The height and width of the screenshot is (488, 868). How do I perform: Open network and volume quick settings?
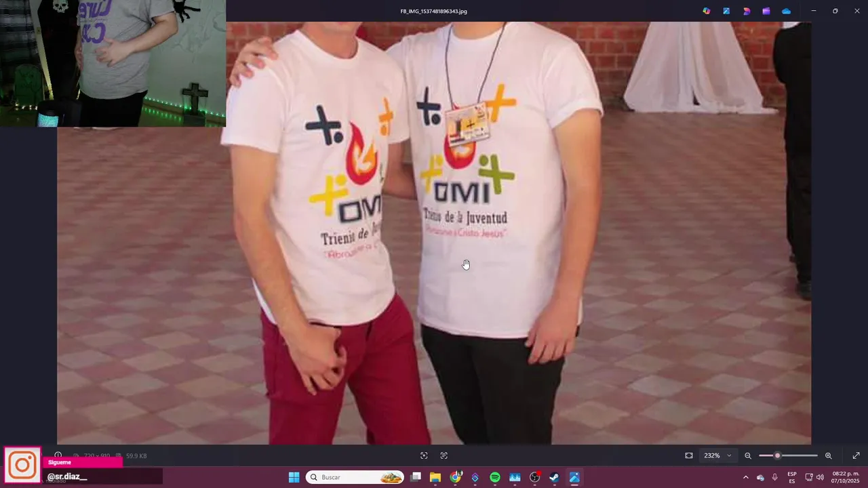(814, 477)
